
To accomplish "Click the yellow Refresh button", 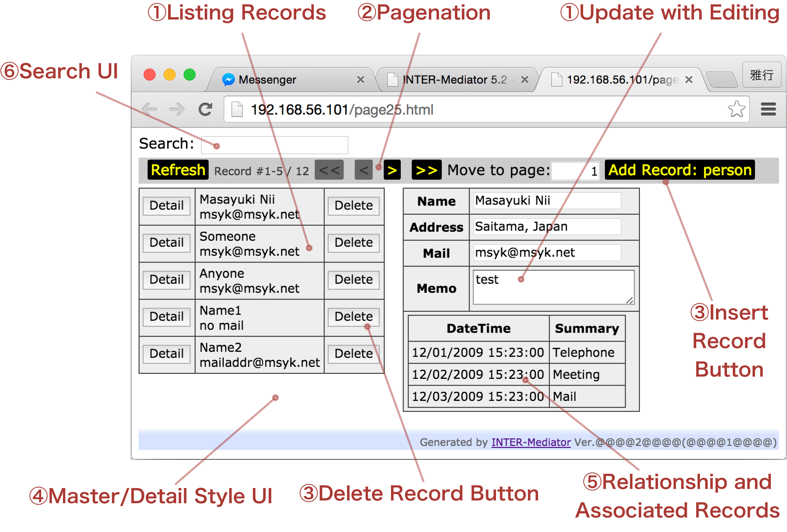I will click(178, 170).
